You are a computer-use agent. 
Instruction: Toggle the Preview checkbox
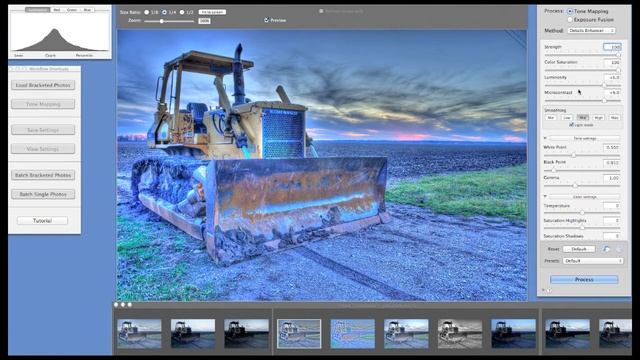(x=267, y=20)
